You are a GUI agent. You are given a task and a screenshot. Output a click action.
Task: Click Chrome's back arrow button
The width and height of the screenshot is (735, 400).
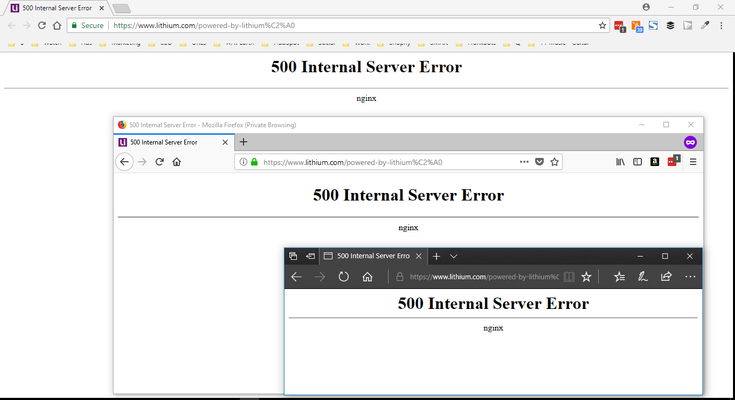pos(12,25)
